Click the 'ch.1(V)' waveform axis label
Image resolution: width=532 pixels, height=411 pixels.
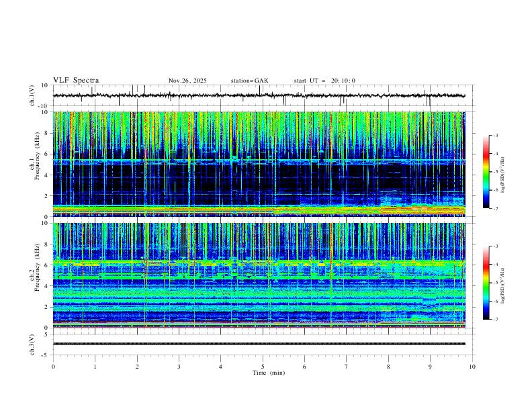click(x=32, y=95)
